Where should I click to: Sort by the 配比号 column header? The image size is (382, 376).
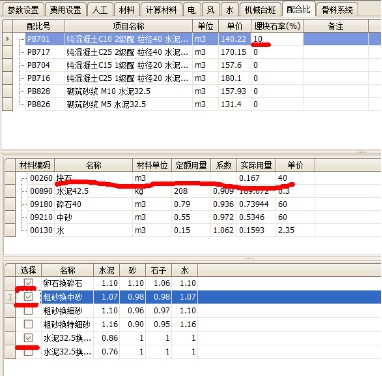38,26
